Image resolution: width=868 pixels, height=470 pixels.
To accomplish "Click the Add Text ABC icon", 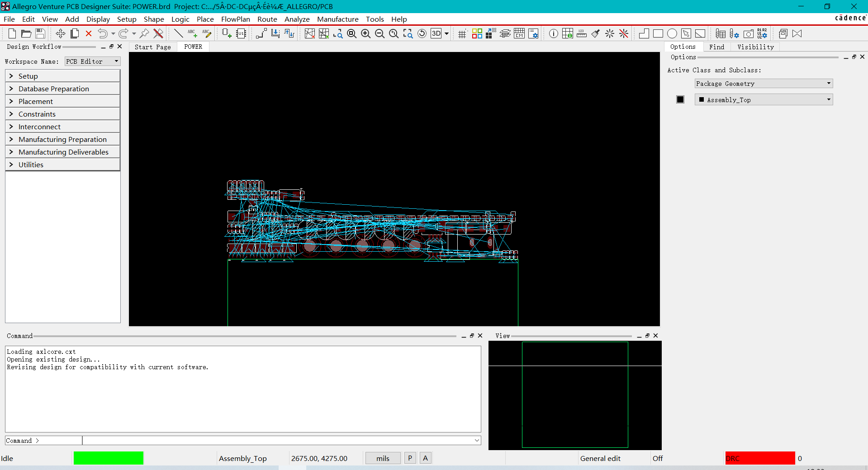I will pyautogui.click(x=192, y=33).
